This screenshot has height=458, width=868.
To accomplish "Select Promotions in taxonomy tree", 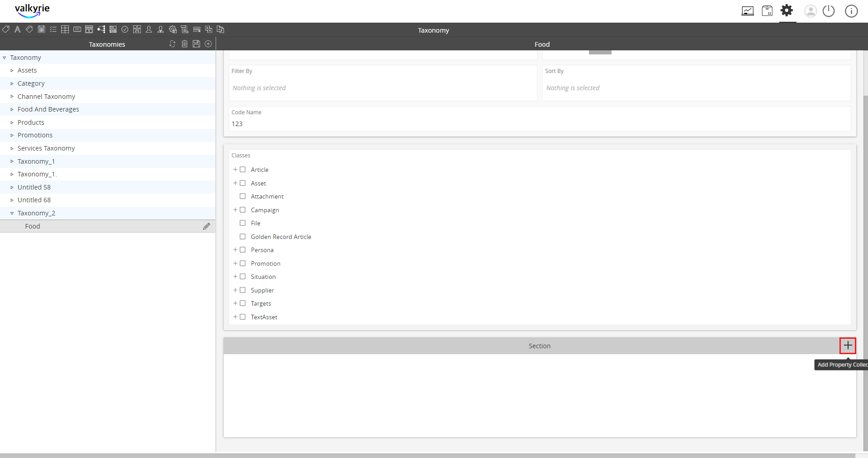I will point(35,135).
